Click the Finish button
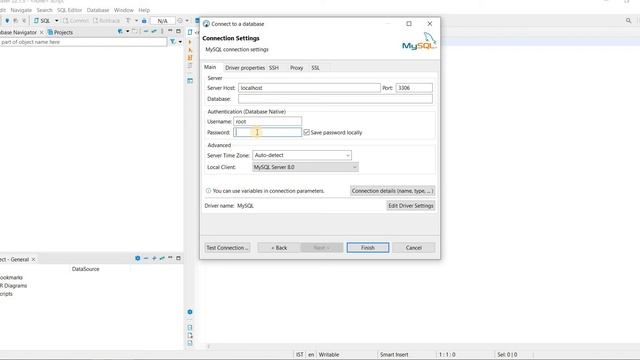Screen dimensions: 640x360 (x=368, y=248)
